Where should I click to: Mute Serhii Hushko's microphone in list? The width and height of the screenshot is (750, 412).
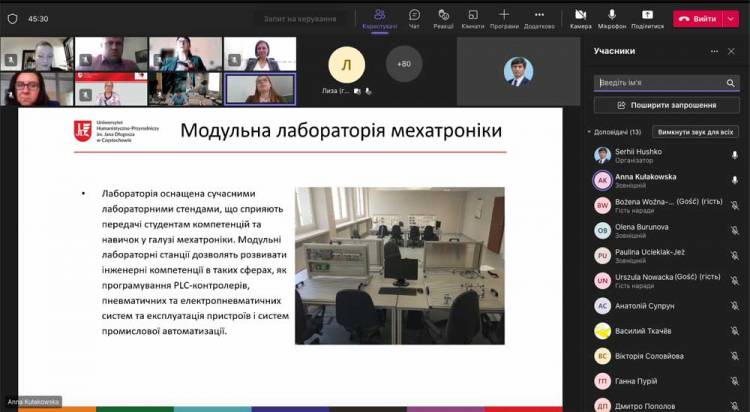(734, 155)
